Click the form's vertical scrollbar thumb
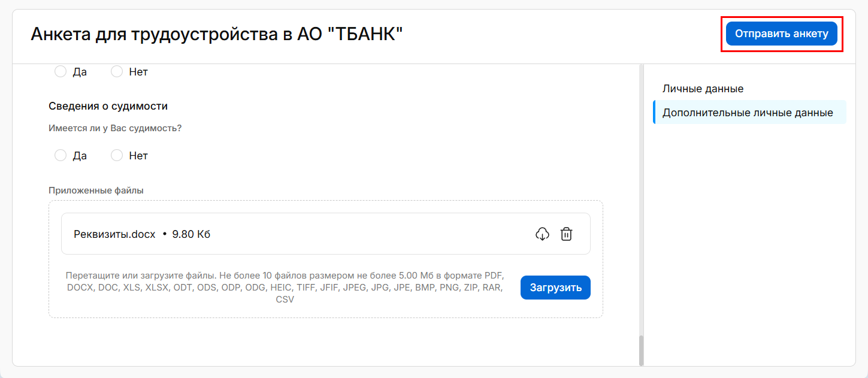This screenshot has height=378, width=868. tap(641, 350)
